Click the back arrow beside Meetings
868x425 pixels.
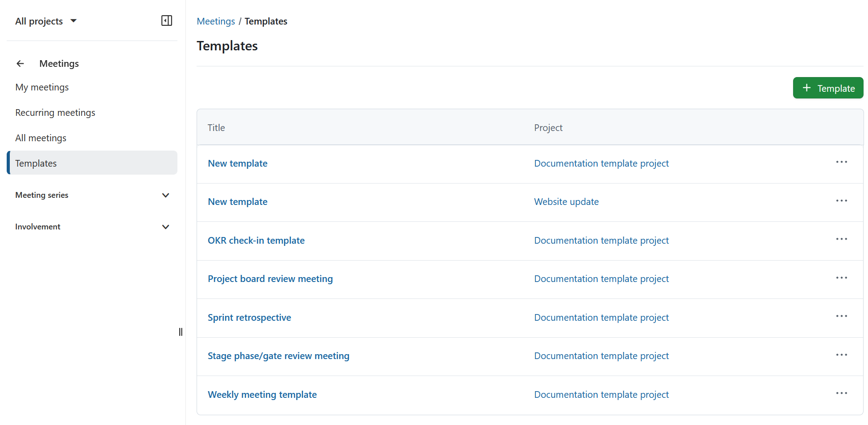pos(20,63)
